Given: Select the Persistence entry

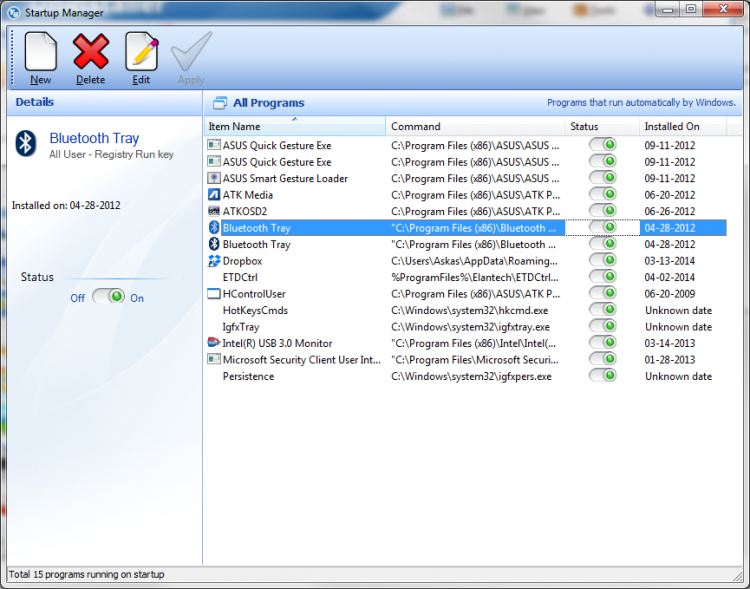Looking at the screenshot, I should (x=248, y=377).
